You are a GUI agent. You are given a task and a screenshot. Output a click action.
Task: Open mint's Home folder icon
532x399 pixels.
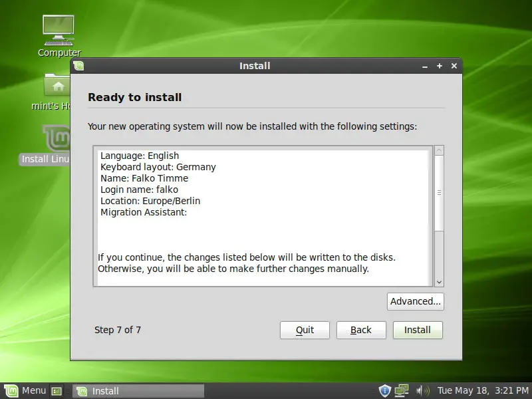57,85
